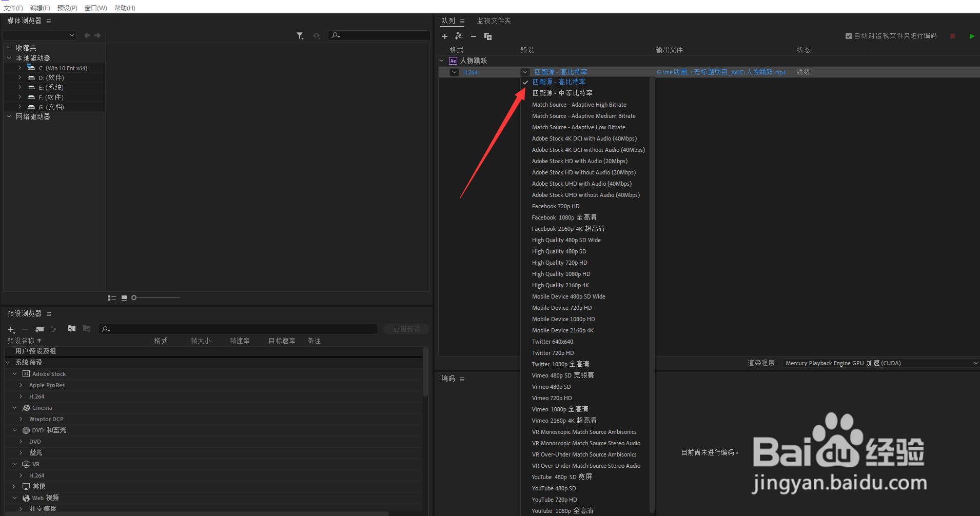Open the Help menu
This screenshot has height=516, width=980.
pyautogui.click(x=125, y=8)
